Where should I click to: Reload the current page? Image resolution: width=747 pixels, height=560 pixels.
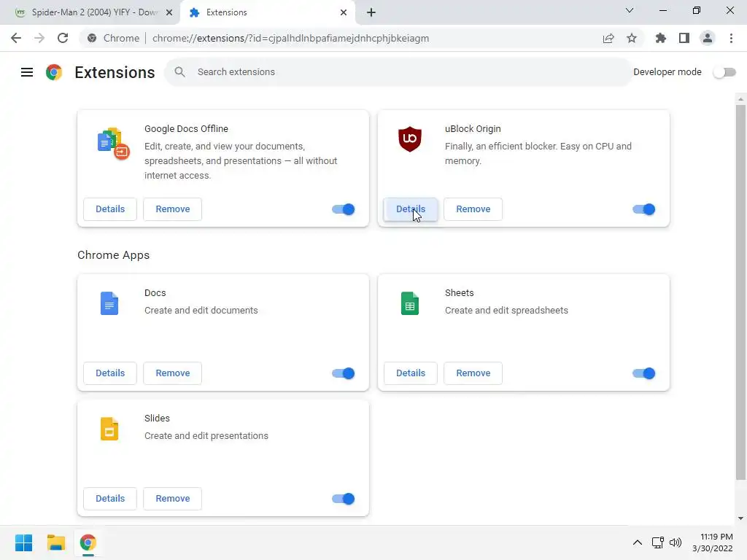tap(63, 38)
